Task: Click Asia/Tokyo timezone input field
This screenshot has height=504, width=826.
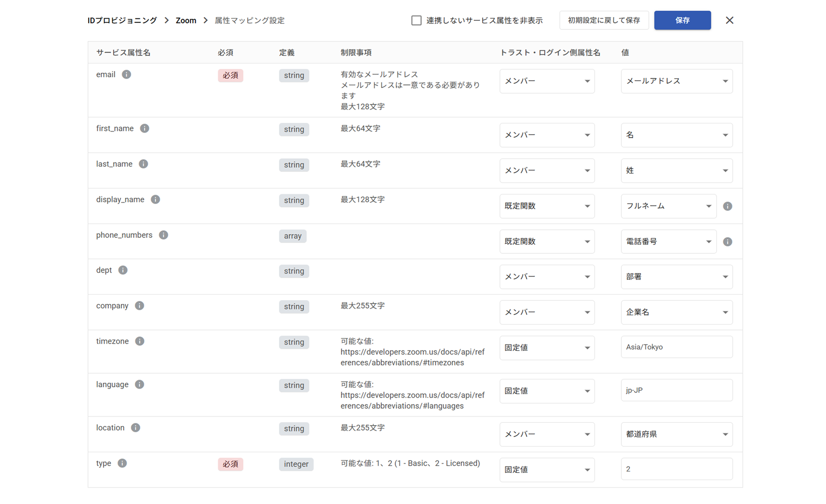Action: tap(677, 347)
